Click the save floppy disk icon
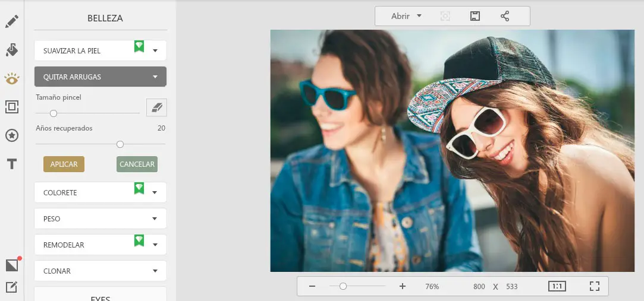The image size is (644, 301). coord(475,16)
